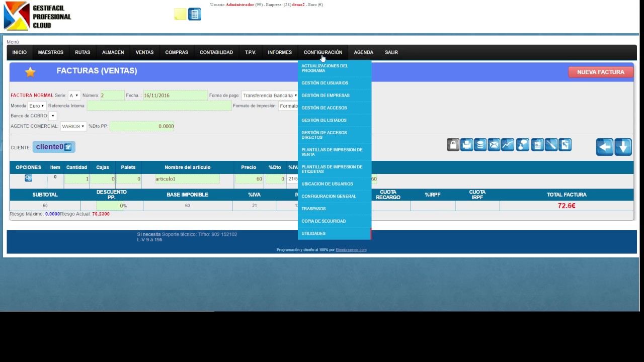Open the line chart statistics icon

[508, 145]
